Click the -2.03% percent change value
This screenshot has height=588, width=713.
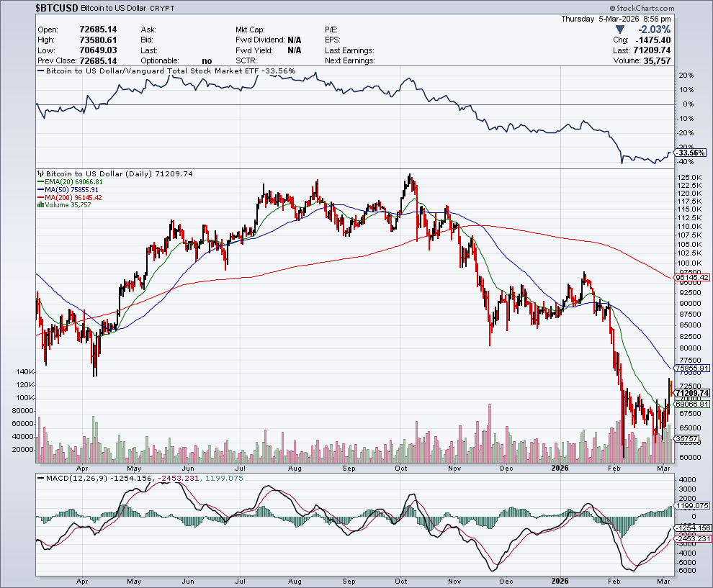pyautogui.click(x=654, y=30)
